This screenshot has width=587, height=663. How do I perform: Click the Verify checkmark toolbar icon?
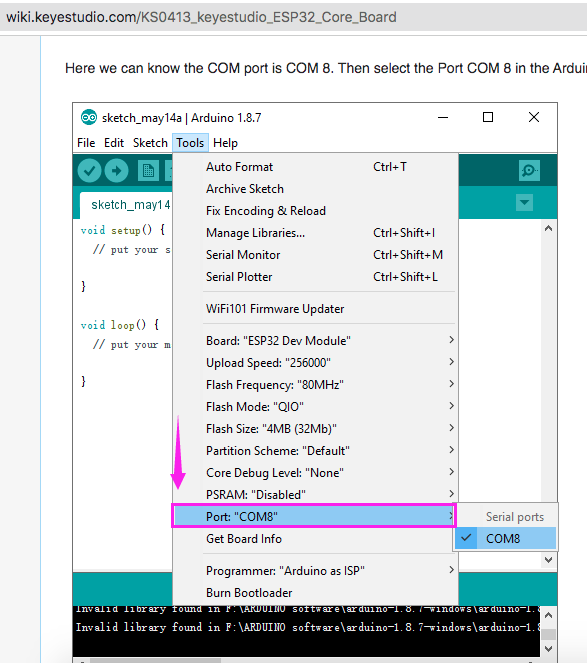point(89,171)
